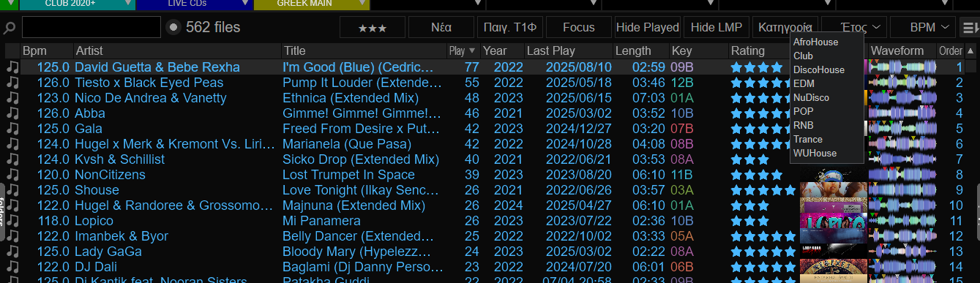The width and height of the screenshot is (980, 283).
Task: Toggle the Hide LMP filter
Action: click(717, 28)
